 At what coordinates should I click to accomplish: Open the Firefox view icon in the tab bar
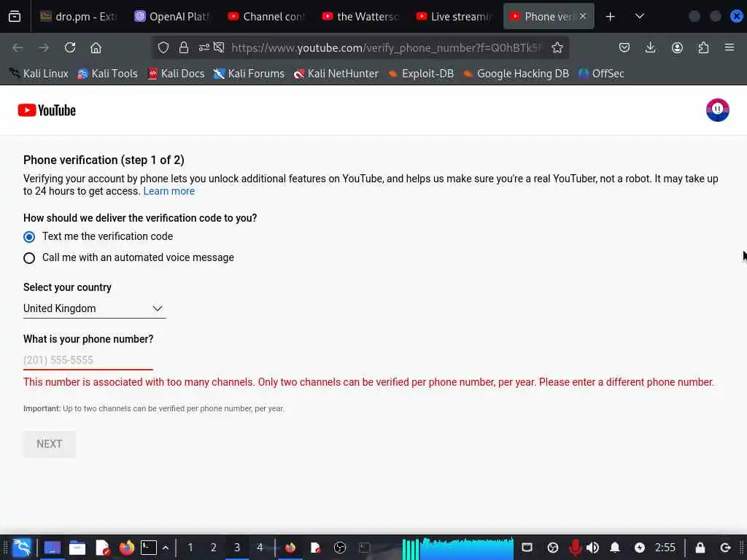tap(15, 17)
